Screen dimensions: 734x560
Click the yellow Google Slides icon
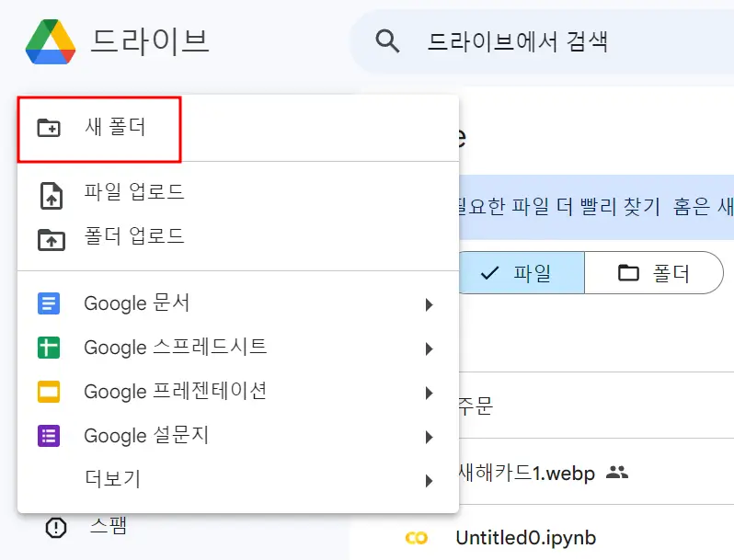[x=49, y=392]
